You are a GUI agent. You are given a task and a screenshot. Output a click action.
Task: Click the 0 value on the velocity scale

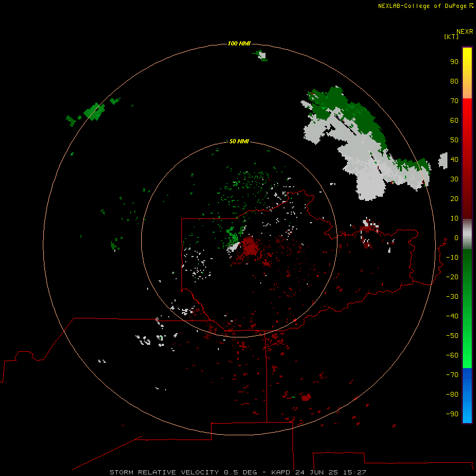pyautogui.click(x=456, y=237)
